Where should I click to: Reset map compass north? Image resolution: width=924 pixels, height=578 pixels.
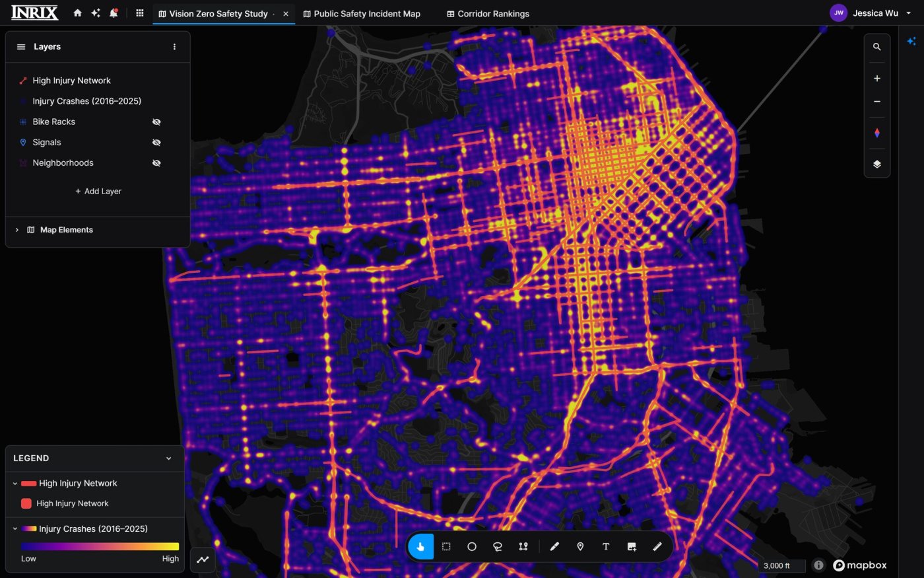[876, 133]
